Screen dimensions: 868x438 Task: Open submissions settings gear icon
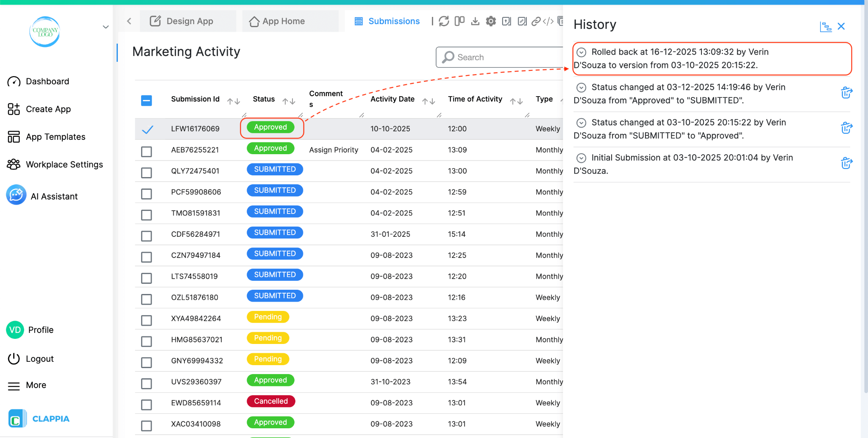(491, 21)
